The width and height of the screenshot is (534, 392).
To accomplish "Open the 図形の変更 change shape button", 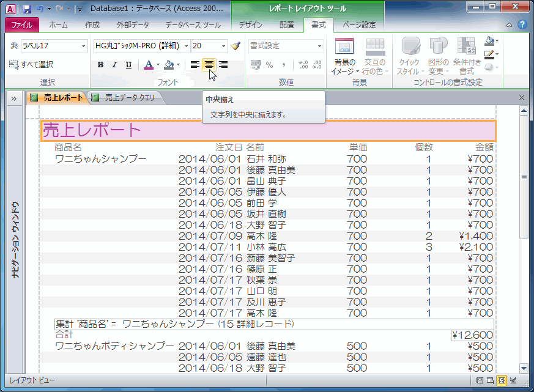I will (439, 56).
